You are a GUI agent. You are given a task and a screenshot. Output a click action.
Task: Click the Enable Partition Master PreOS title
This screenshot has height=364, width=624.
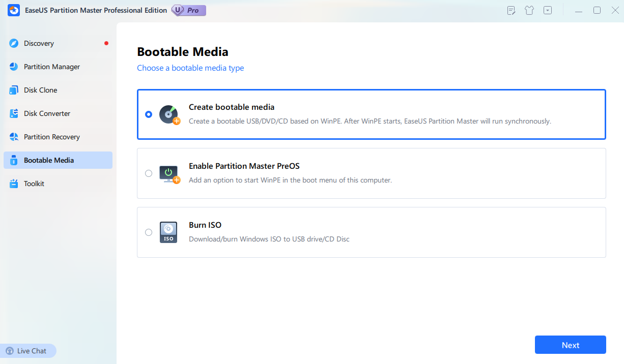pyautogui.click(x=244, y=166)
